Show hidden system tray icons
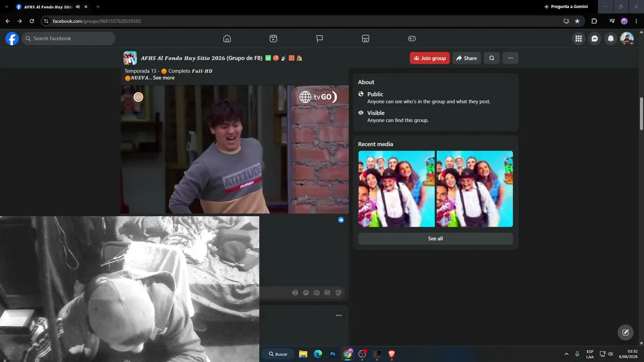Image resolution: width=644 pixels, height=362 pixels. click(567, 354)
